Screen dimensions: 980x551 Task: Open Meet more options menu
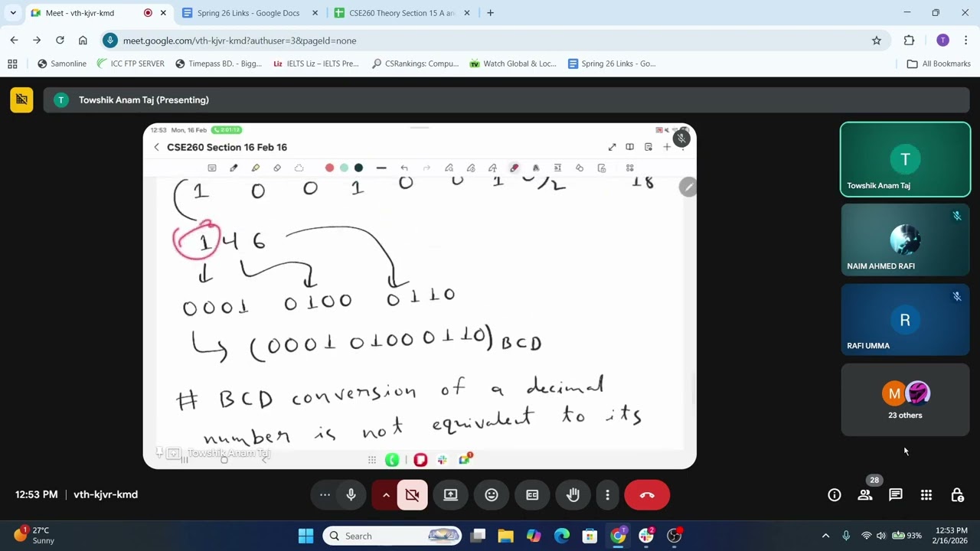pyautogui.click(x=607, y=495)
